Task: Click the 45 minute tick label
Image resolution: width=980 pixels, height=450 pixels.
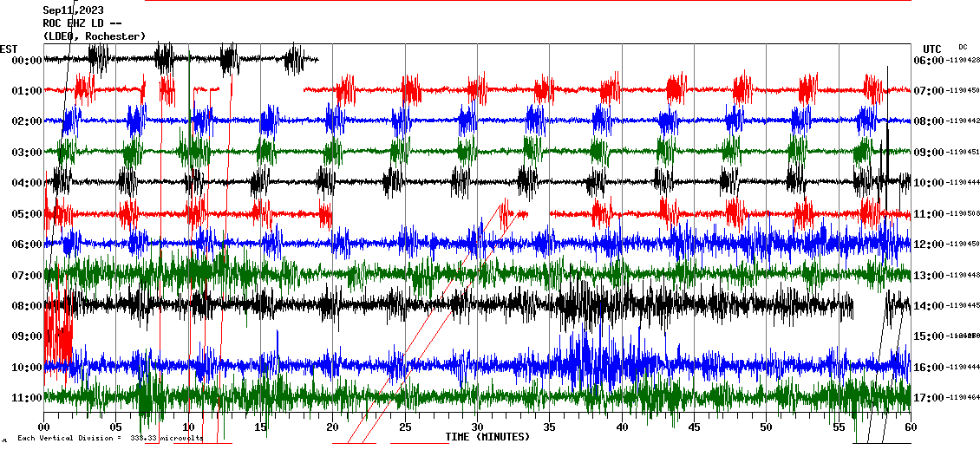Action: pos(694,427)
